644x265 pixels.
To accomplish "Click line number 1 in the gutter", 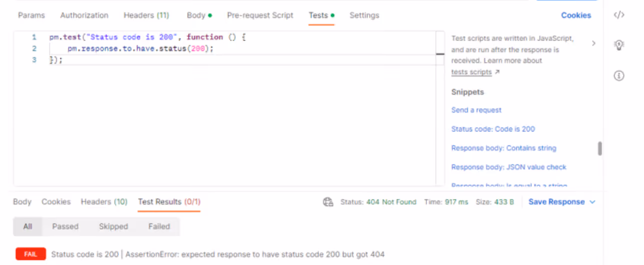I will 34,37.
